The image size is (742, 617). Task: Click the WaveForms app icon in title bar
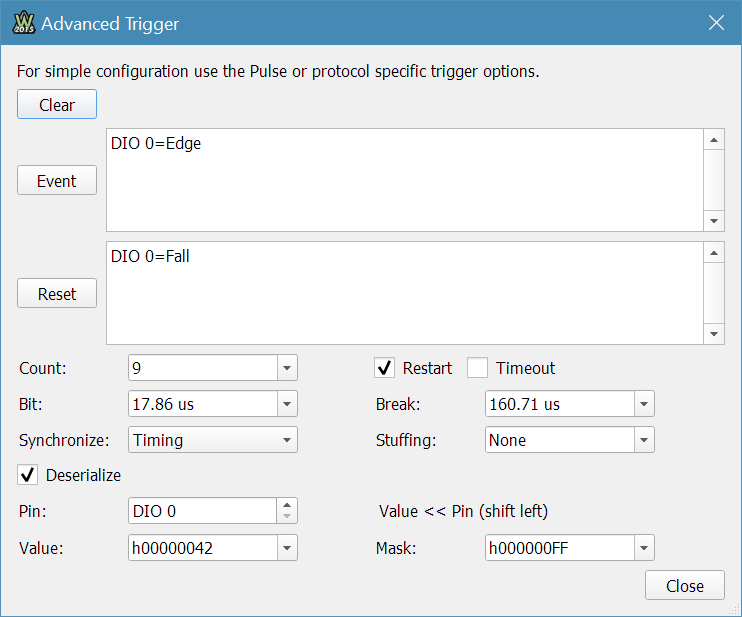click(x=24, y=22)
